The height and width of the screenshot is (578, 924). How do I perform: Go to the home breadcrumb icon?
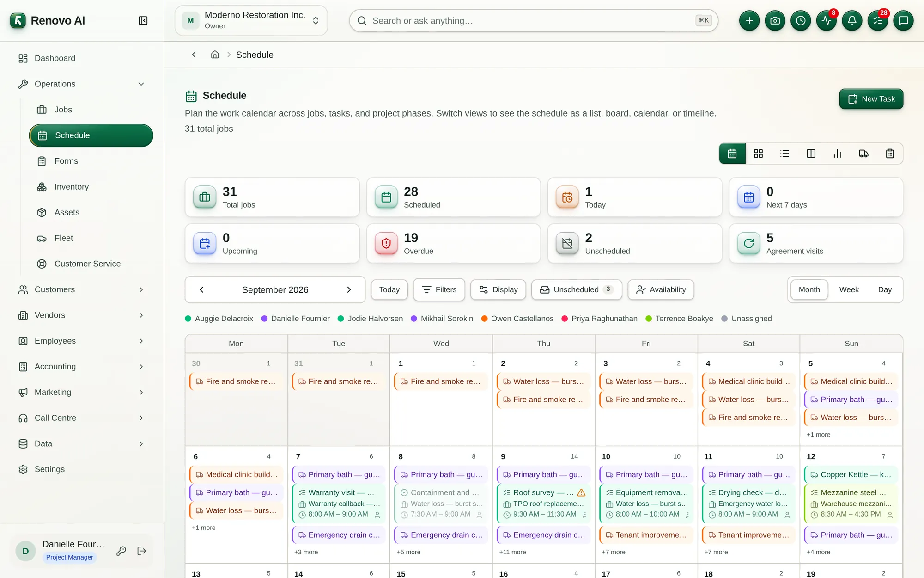[x=215, y=55]
